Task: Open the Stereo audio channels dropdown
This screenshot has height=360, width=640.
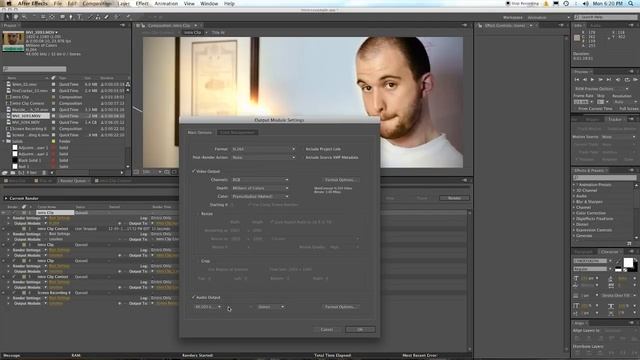Action: 271,307
